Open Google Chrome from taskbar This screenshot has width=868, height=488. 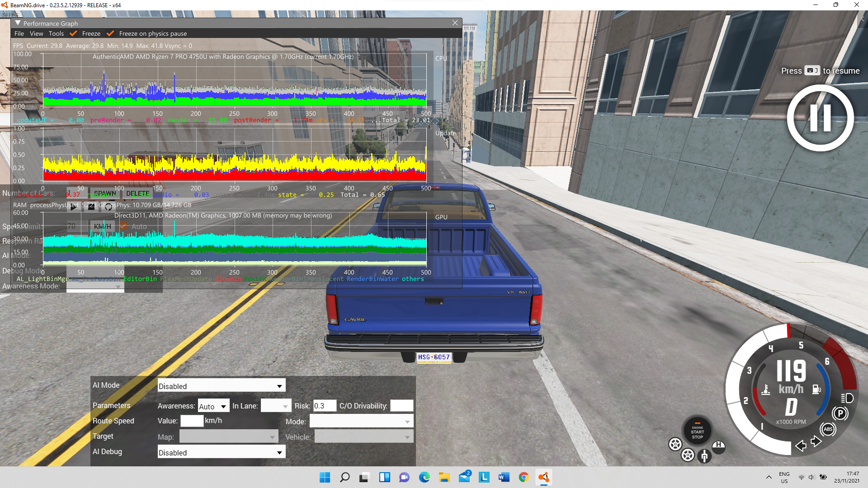524,477
